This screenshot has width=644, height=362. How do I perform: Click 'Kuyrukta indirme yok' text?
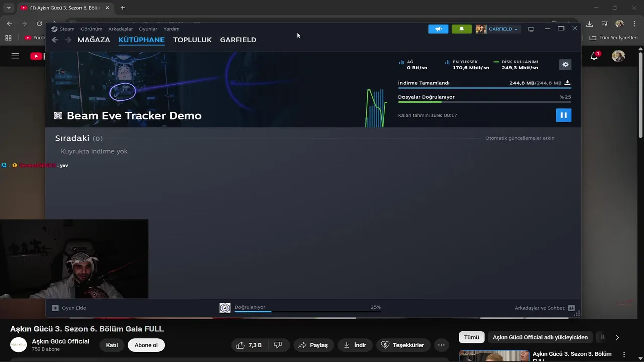94,151
